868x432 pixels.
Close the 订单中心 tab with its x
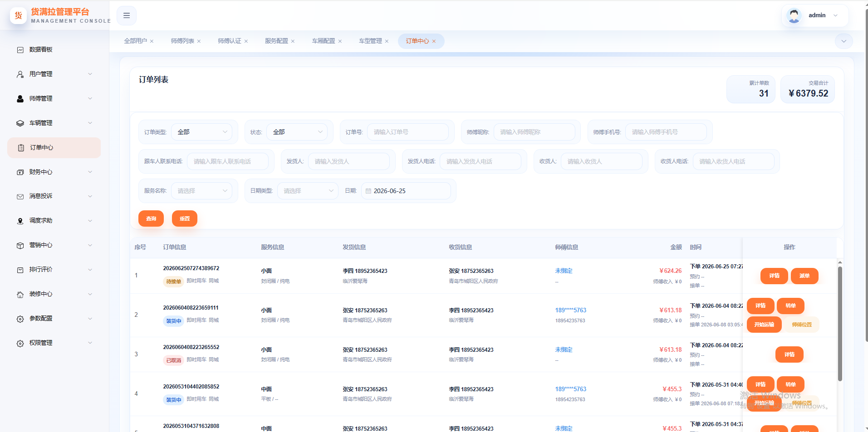434,41
